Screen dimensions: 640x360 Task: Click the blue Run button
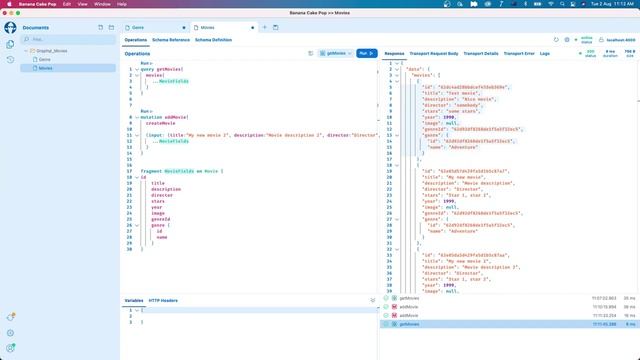tap(367, 53)
